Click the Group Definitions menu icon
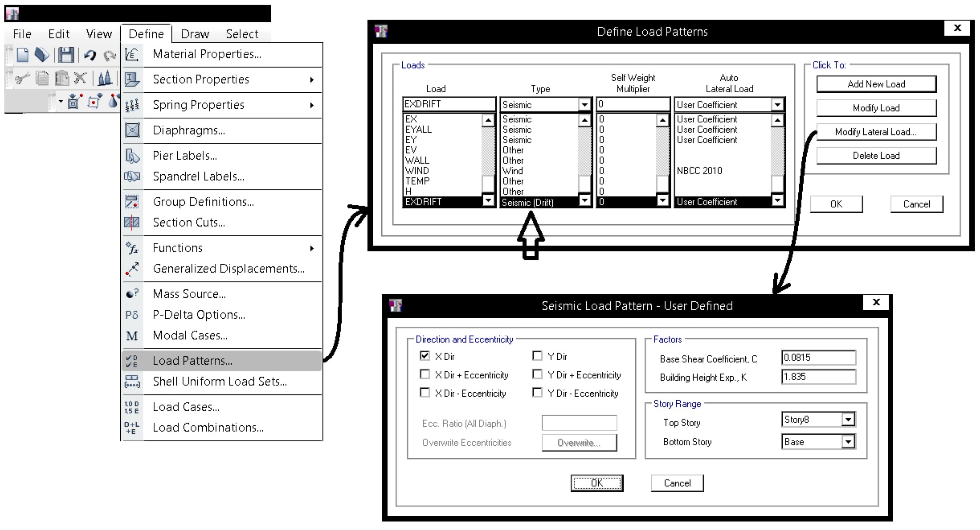This screenshot has width=980, height=530. pyautogui.click(x=132, y=202)
